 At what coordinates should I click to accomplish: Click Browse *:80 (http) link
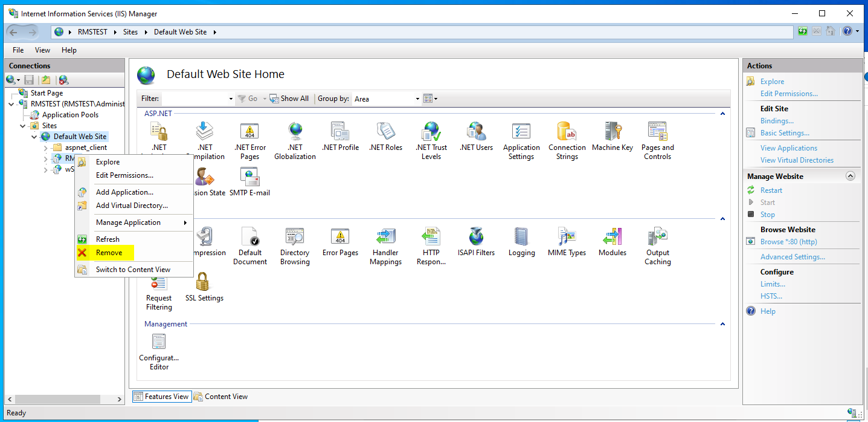click(789, 242)
